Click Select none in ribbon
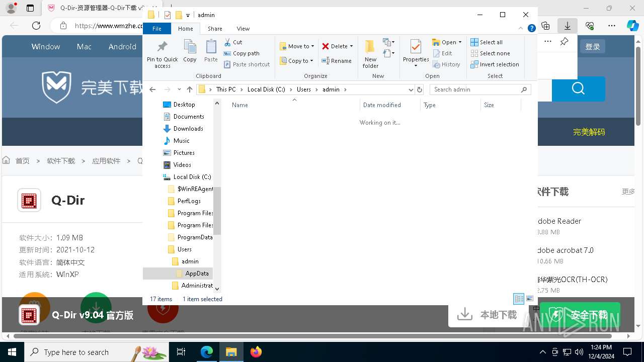This screenshot has width=644, height=362. 490,53
